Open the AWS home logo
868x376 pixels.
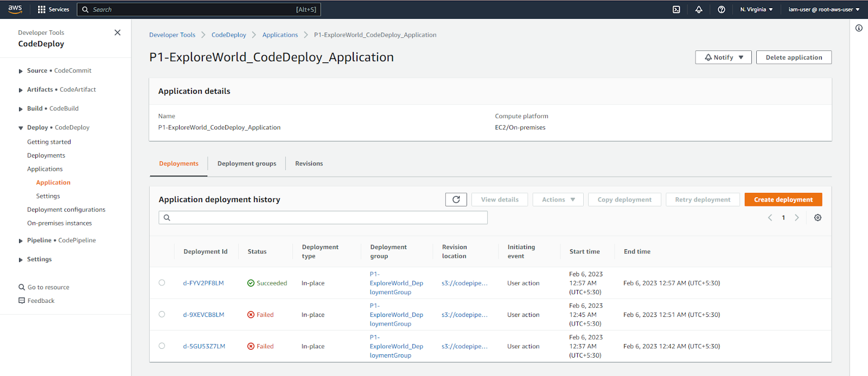(x=15, y=9)
